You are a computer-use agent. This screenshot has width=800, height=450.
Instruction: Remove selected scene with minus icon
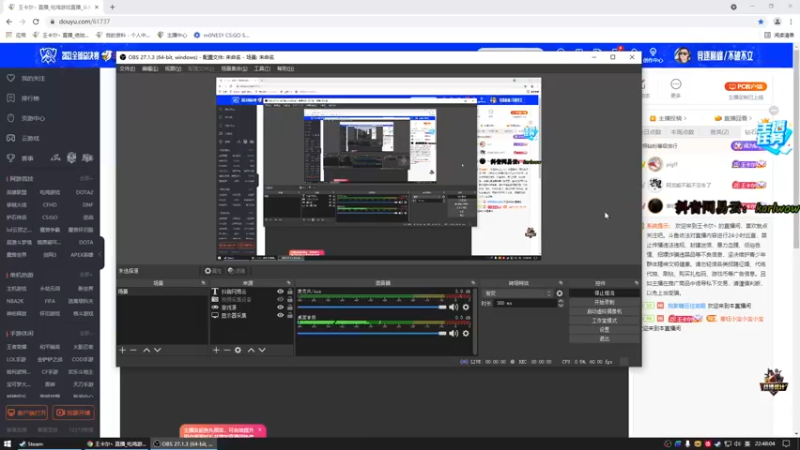134,350
